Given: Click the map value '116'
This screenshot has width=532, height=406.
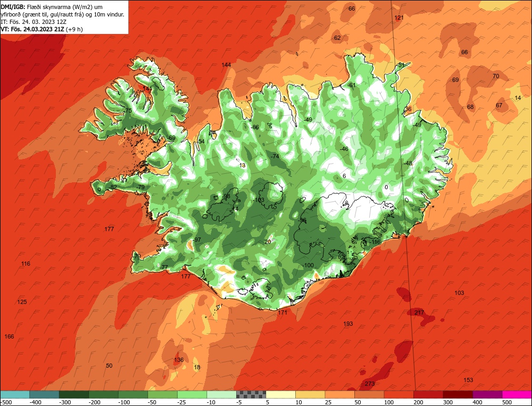Looking at the screenshot, I should (26, 264).
